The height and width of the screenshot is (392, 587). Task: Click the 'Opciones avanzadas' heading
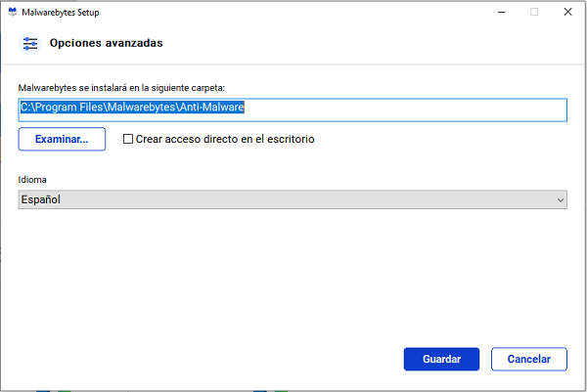click(106, 44)
